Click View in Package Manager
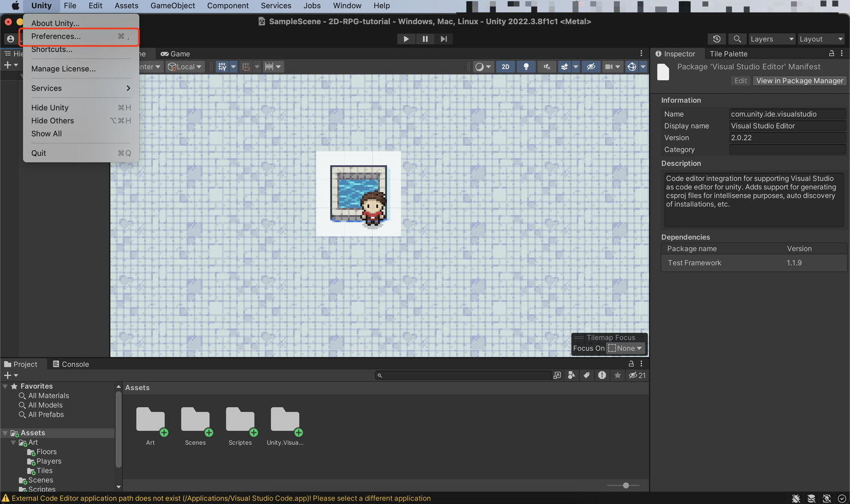Image resolution: width=850 pixels, height=504 pixels. point(799,80)
